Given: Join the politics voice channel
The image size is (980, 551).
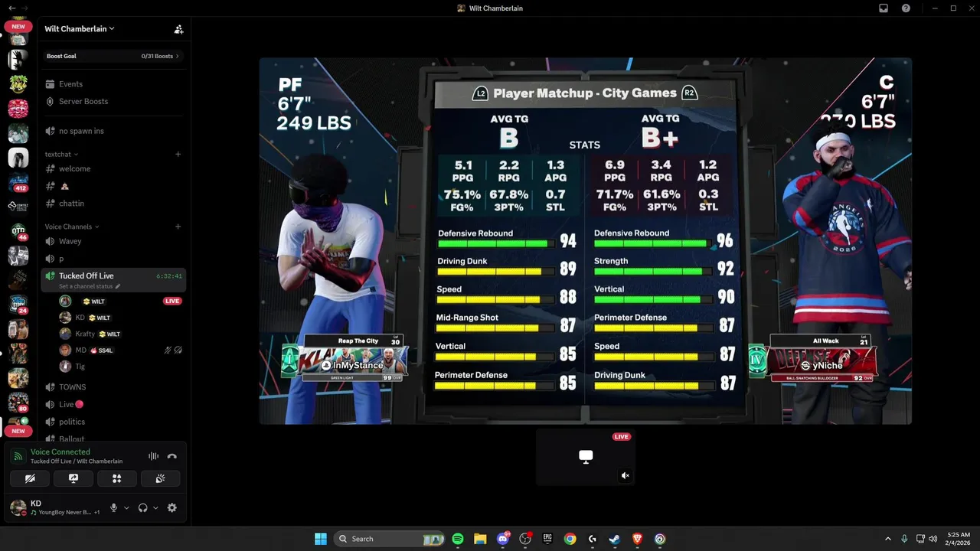Looking at the screenshot, I should coord(113,422).
